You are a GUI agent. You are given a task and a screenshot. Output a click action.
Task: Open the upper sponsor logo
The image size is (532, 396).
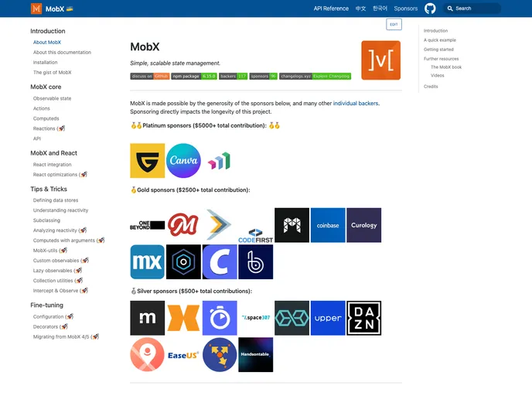(x=328, y=318)
